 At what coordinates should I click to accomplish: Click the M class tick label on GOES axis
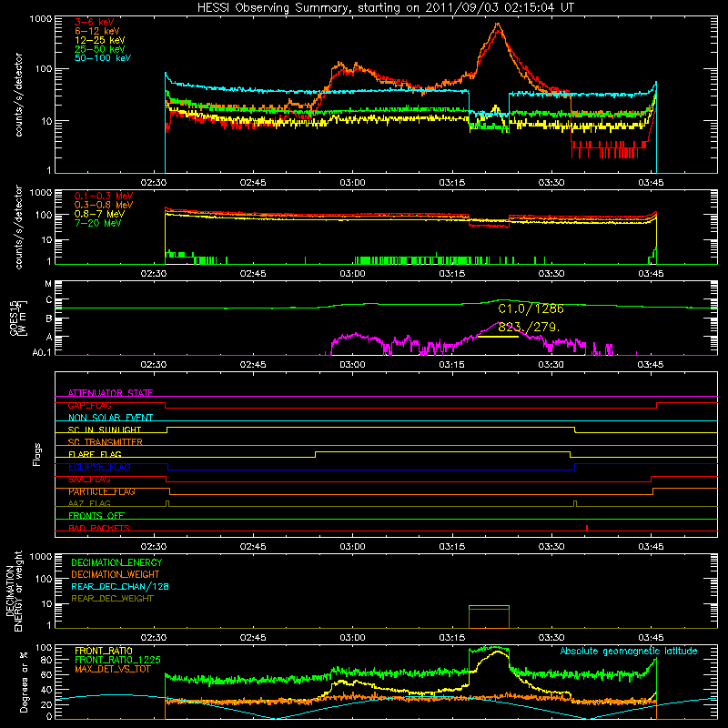click(48, 284)
